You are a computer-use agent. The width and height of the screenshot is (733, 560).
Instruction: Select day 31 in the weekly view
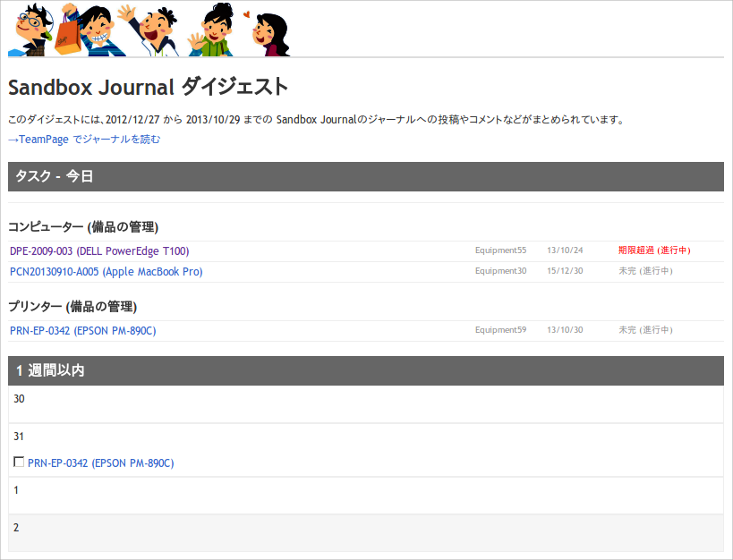tap(19, 436)
